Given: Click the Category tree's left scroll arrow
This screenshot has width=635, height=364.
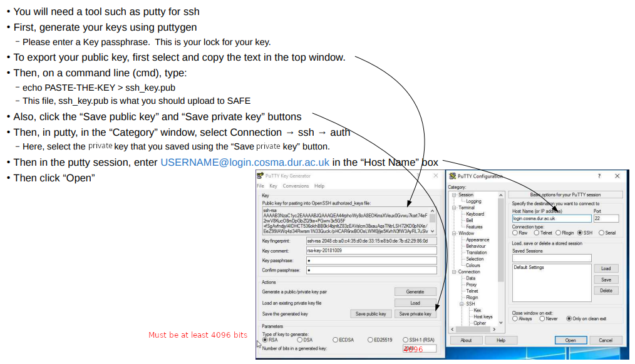Looking at the screenshot, I should pos(453,330).
